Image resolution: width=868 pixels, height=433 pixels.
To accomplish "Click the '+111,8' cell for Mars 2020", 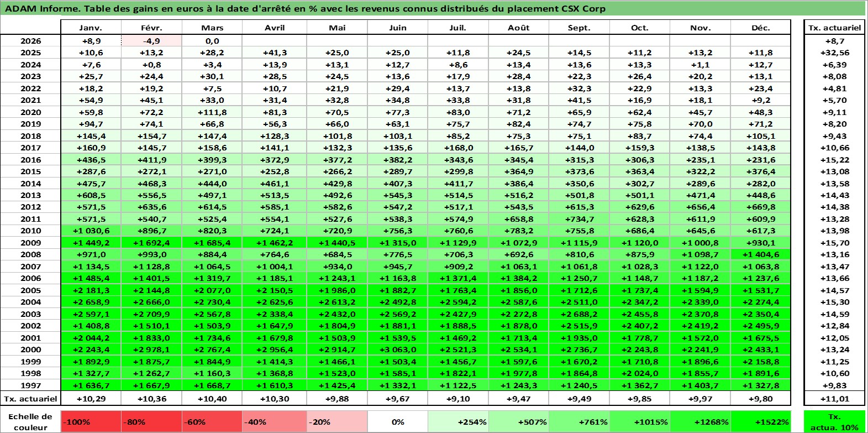I will coord(212,112).
